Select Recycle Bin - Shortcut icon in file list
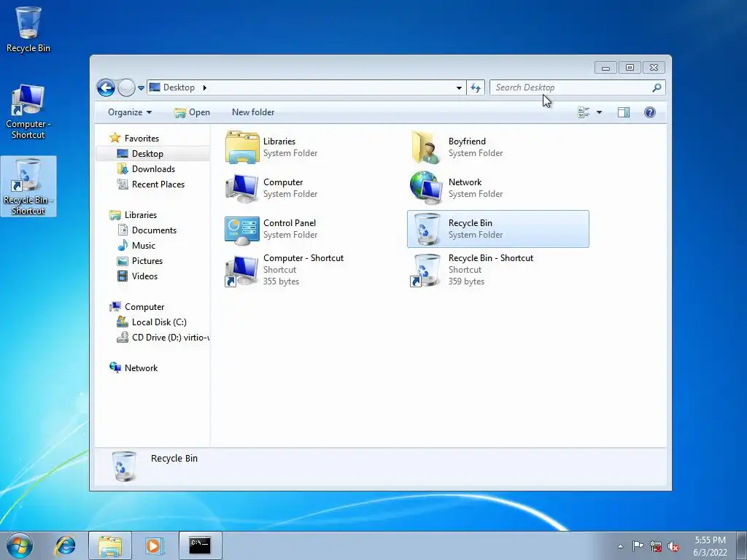This screenshot has width=747, height=560. (x=426, y=270)
